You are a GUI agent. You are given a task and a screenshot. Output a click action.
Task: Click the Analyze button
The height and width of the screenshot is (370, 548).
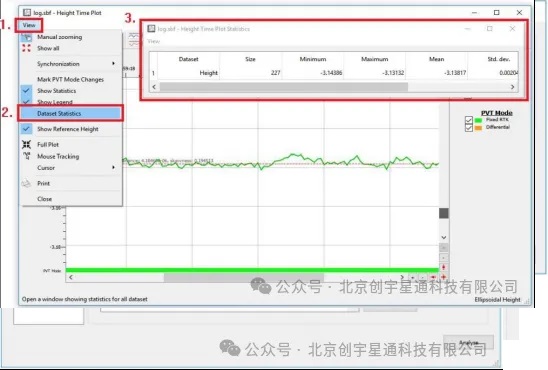[x=468, y=343]
